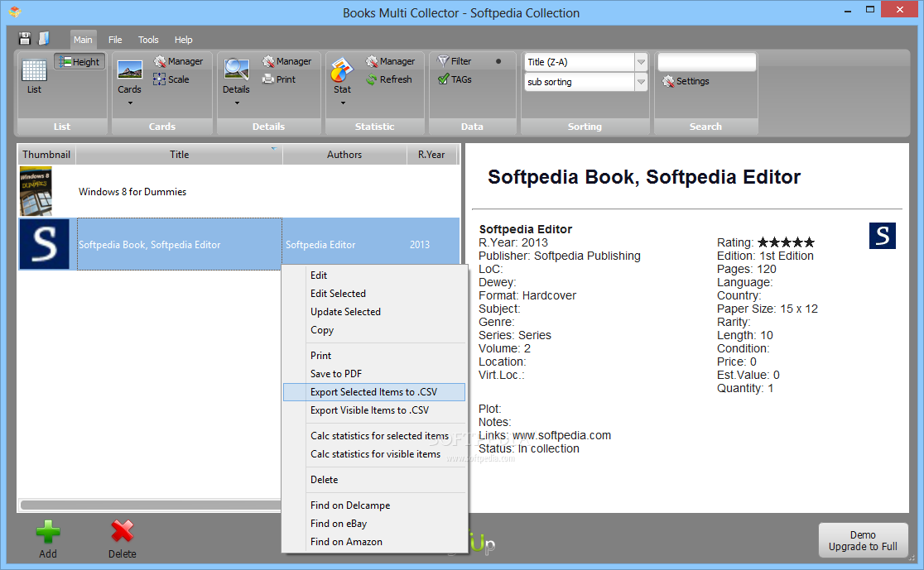Viewport: 924px width, 570px height.
Task: Click Demo Upgrade to Full button
Action: 863,540
